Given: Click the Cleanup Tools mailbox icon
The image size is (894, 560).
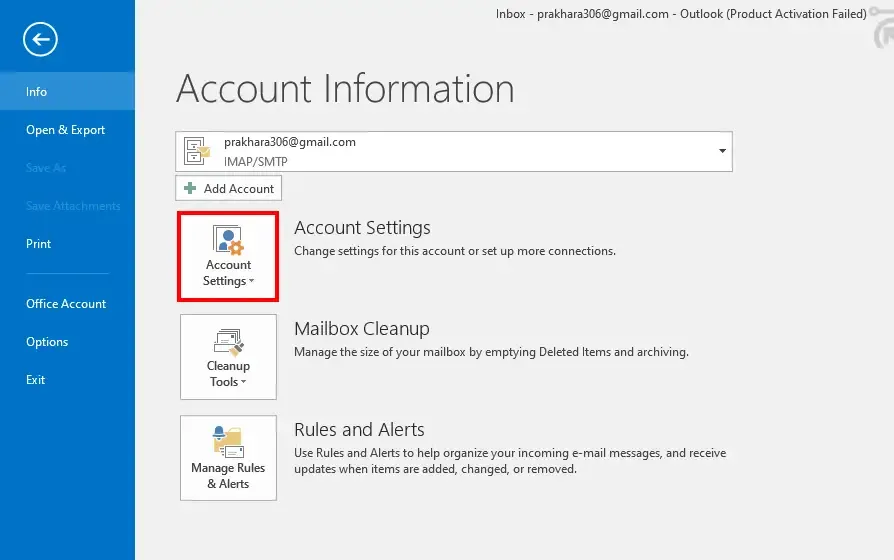Looking at the screenshot, I should point(228,342).
